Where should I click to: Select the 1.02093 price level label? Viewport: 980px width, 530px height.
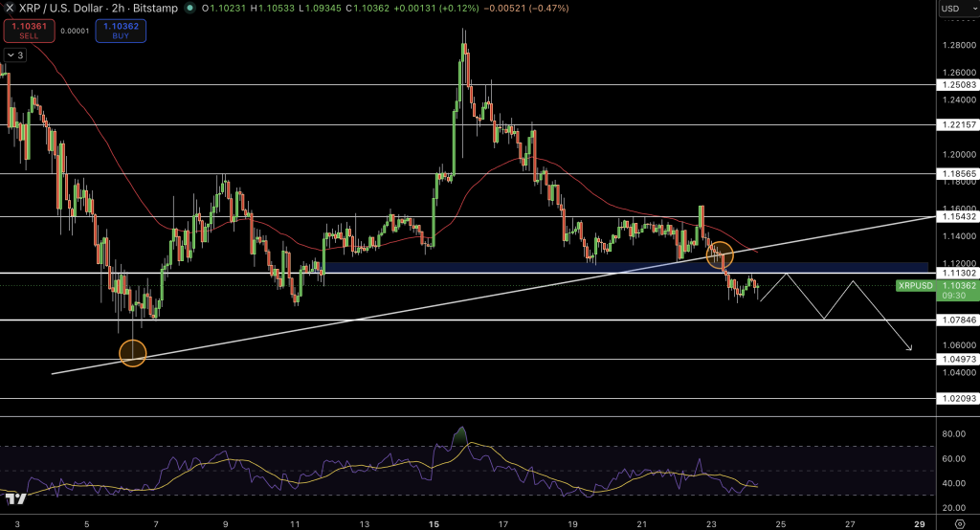pyautogui.click(x=958, y=398)
